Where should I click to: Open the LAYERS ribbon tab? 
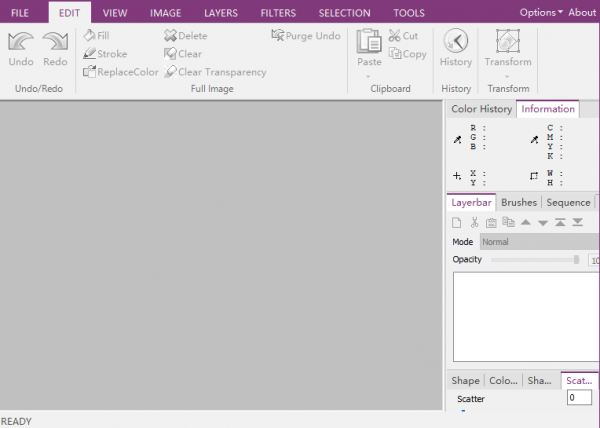click(x=221, y=13)
